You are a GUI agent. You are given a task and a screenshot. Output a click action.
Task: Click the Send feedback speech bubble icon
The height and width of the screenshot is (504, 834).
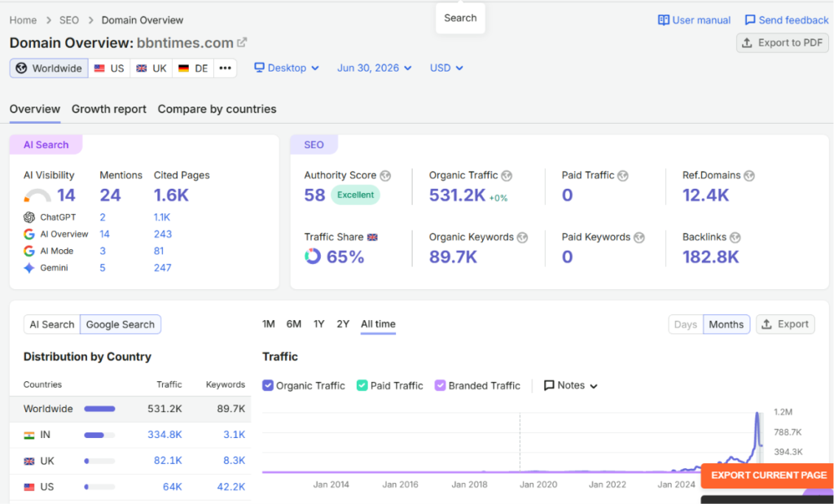point(750,20)
